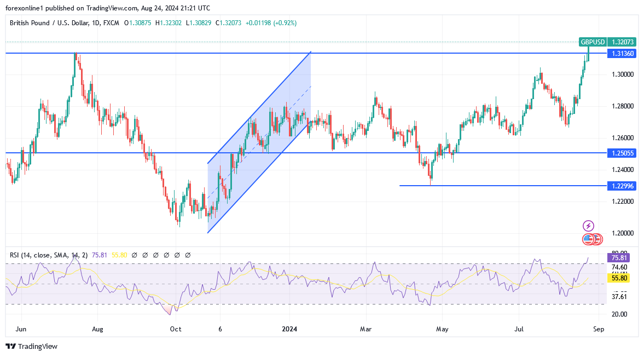
Task: Click the purple lightning bolt event icon
Action: pyautogui.click(x=588, y=226)
